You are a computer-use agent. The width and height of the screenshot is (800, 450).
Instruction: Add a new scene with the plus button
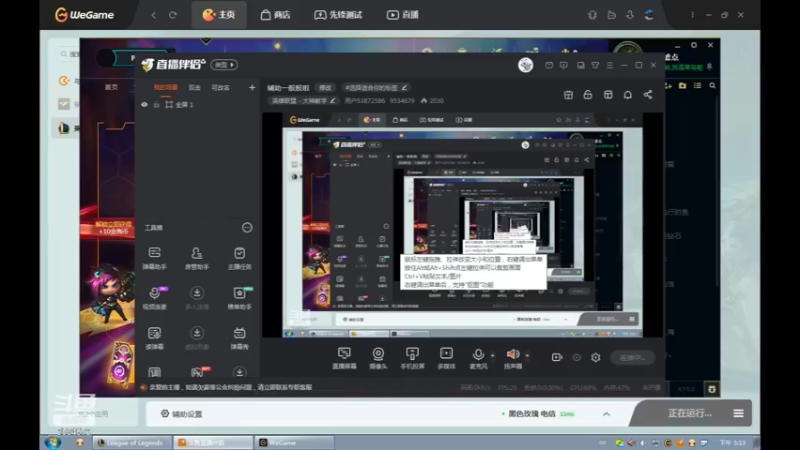pos(252,88)
